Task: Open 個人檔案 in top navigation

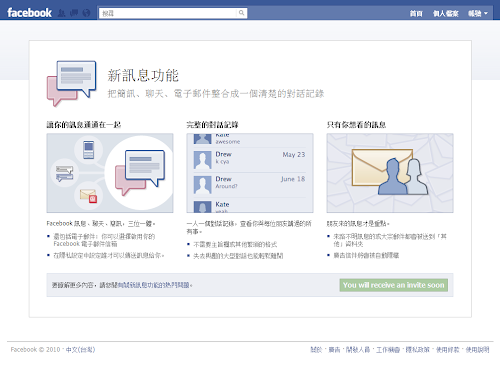Action: (x=446, y=13)
